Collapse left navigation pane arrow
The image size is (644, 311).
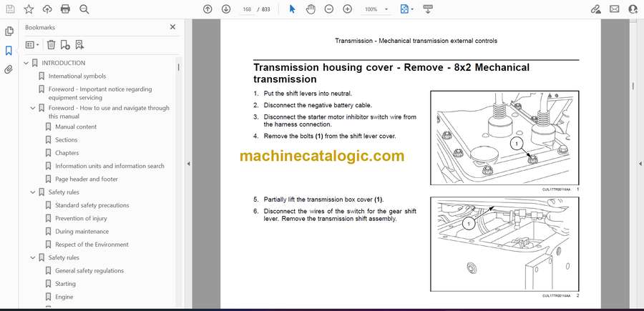[x=188, y=164]
